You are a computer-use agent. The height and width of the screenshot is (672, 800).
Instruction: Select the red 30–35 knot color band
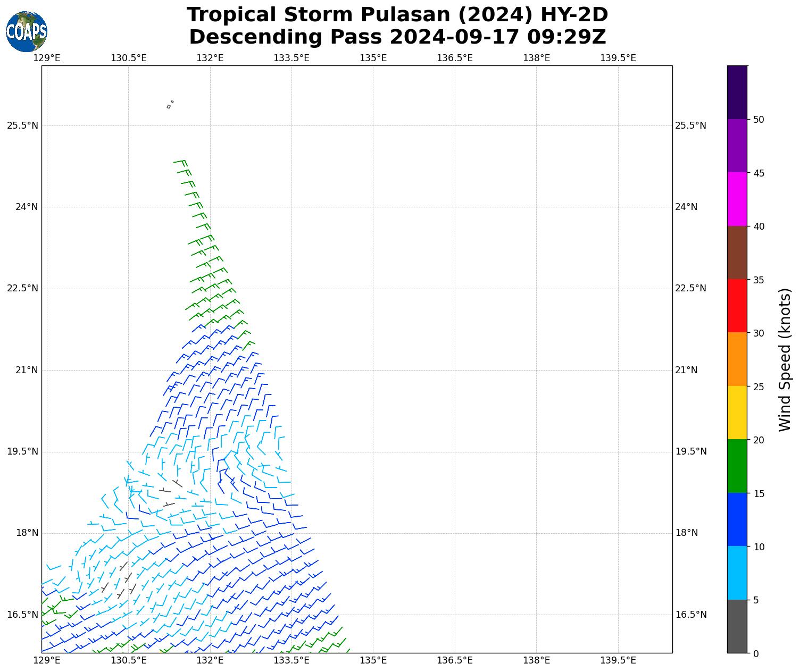coord(737,306)
